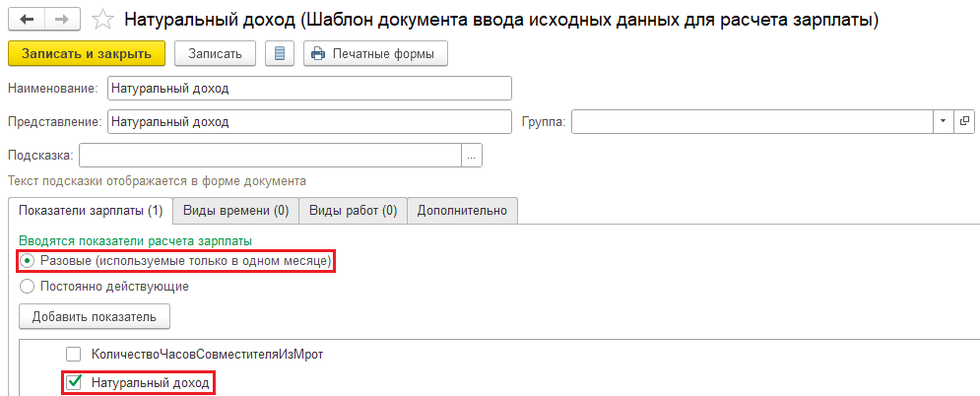Open the Дополнительно tab
Image resolution: width=980 pixels, height=396 pixels.
click(x=462, y=211)
